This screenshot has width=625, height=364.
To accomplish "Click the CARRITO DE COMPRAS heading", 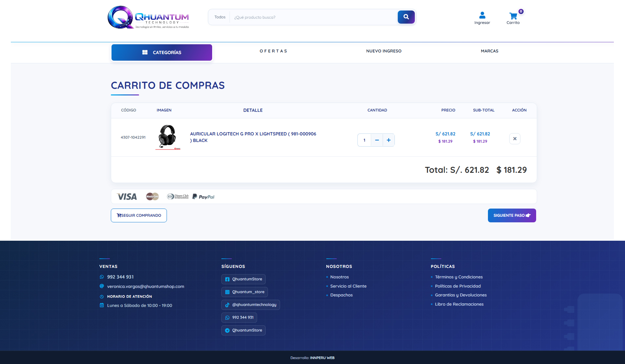I will click(168, 86).
